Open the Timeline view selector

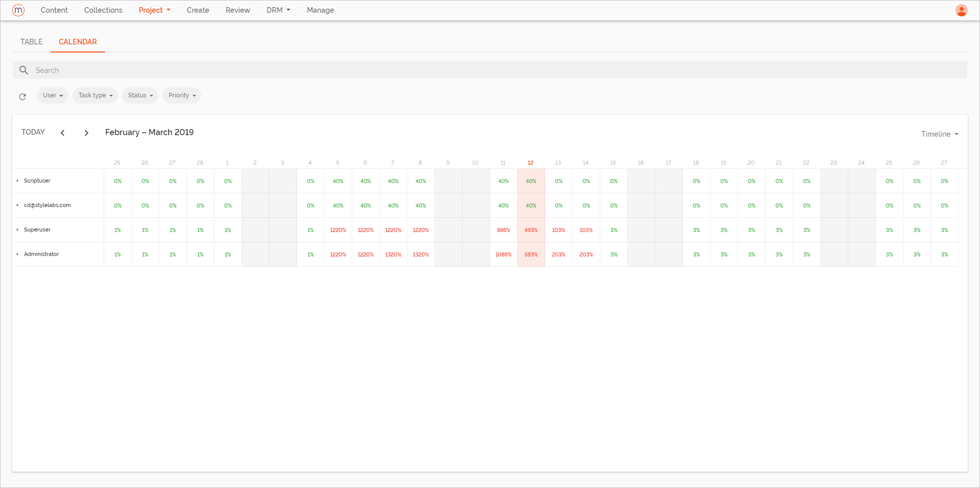click(x=939, y=134)
